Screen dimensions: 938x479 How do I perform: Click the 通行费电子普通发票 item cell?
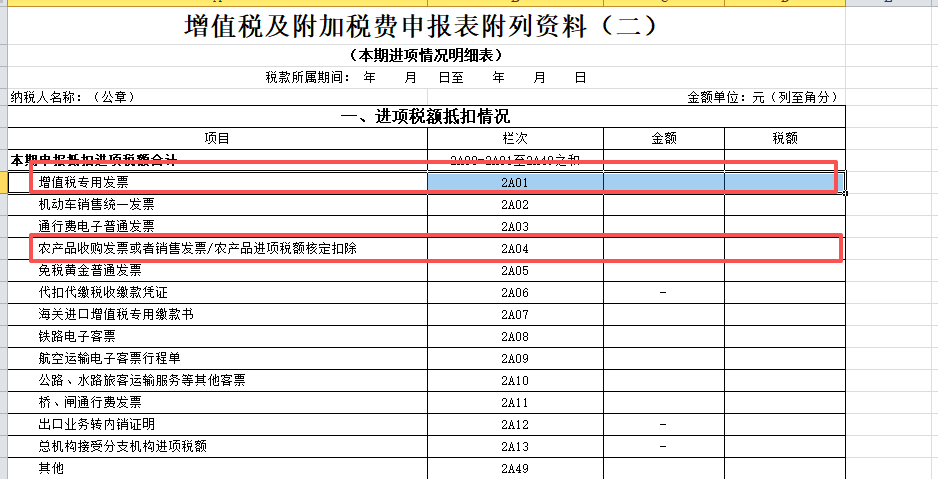click(x=217, y=227)
